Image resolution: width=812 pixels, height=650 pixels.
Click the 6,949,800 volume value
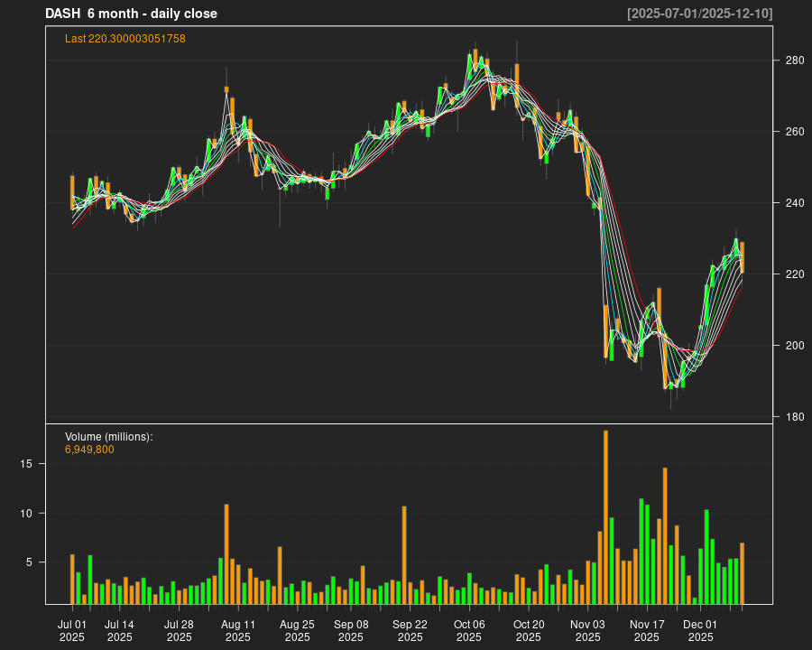click(89, 450)
